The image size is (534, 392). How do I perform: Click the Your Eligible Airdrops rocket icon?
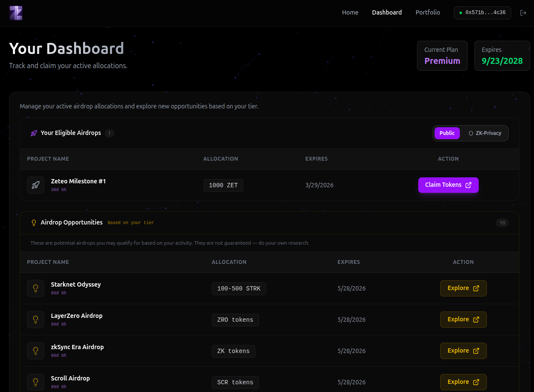(34, 133)
